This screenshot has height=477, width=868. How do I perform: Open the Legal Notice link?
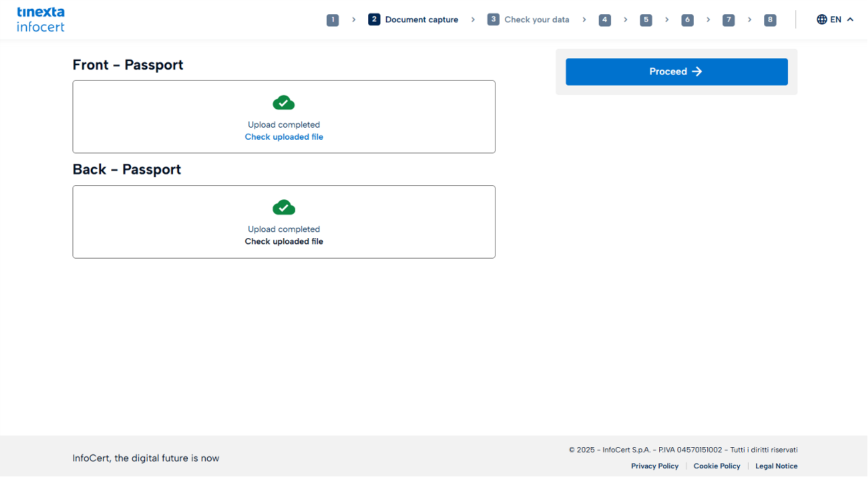(776, 466)
